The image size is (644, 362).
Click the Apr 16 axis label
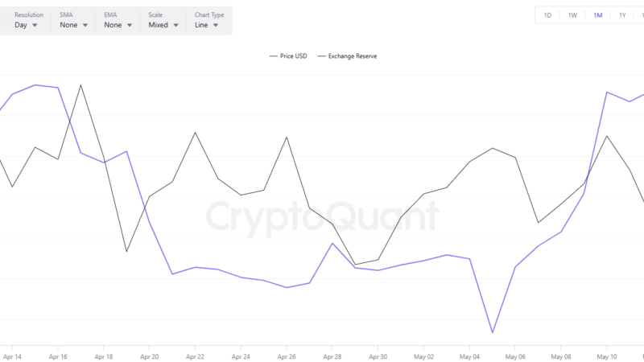[x=58, y=356]
